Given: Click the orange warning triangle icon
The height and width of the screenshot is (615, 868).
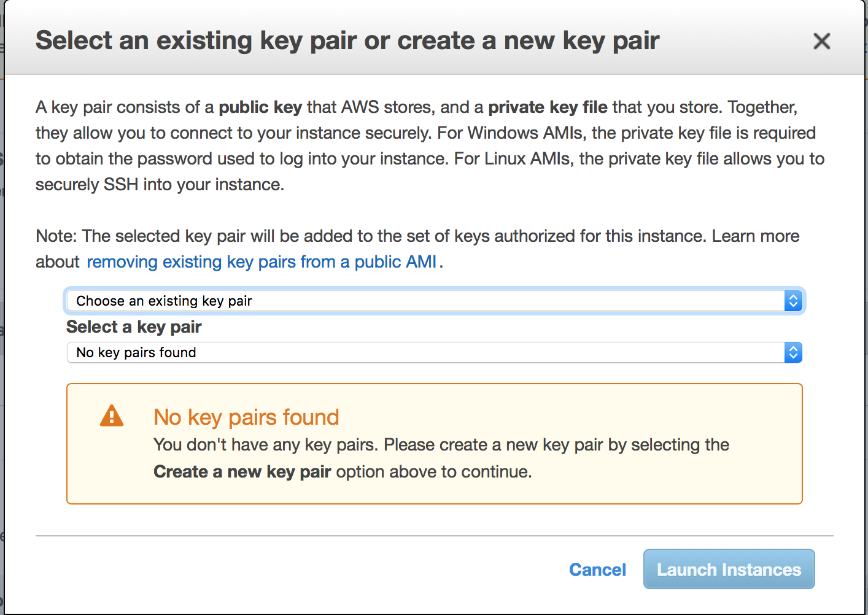Looking at the screenshot, I should click(112, 416).
